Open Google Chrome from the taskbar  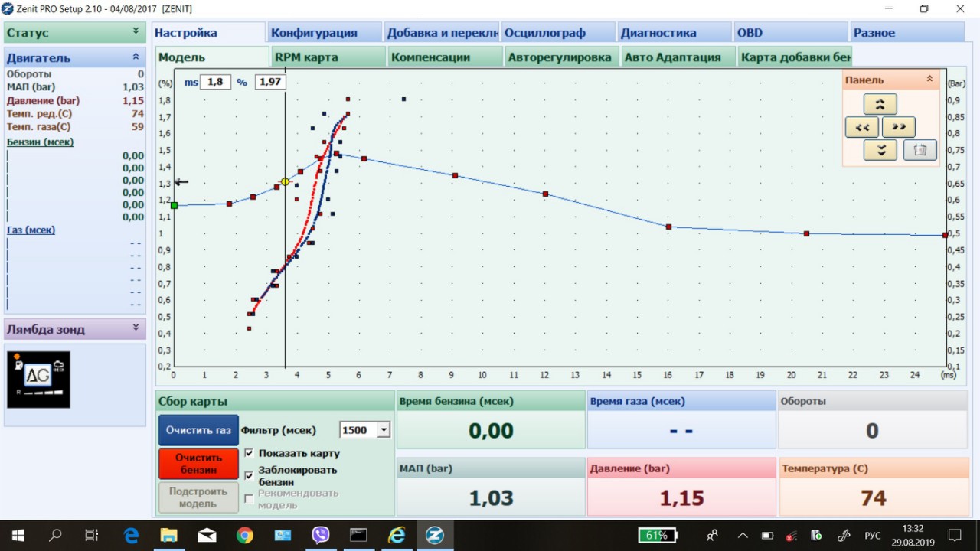(x=244, y=535)
